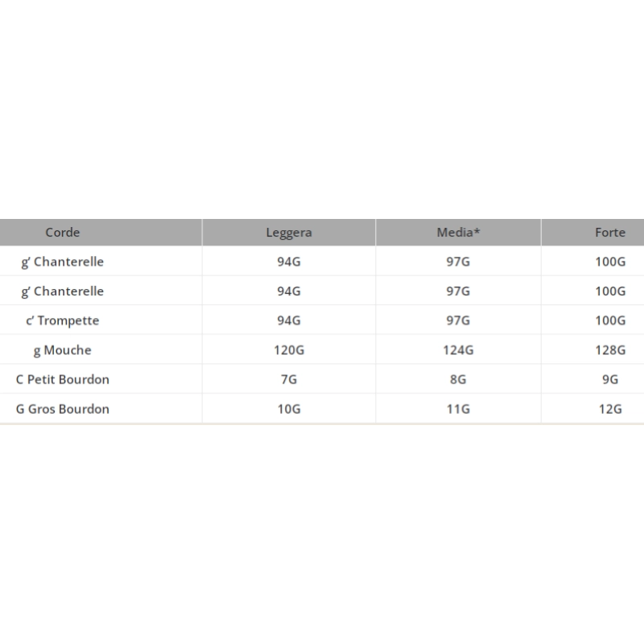Click the 120G cell for Mouche
The width and height of the screenshot is (644, 644).
point(288,350)
